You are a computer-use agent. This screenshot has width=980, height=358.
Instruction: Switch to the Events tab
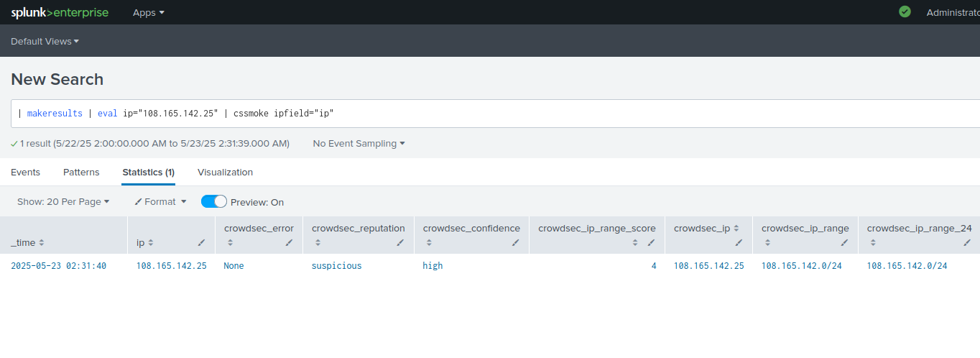pyautogui.click(x=25, y=173)
